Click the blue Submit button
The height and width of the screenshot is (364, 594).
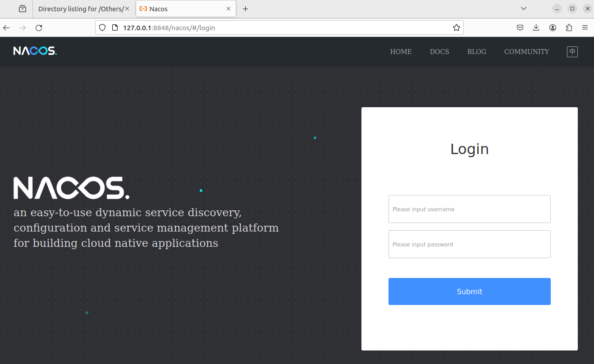[470, 291]
